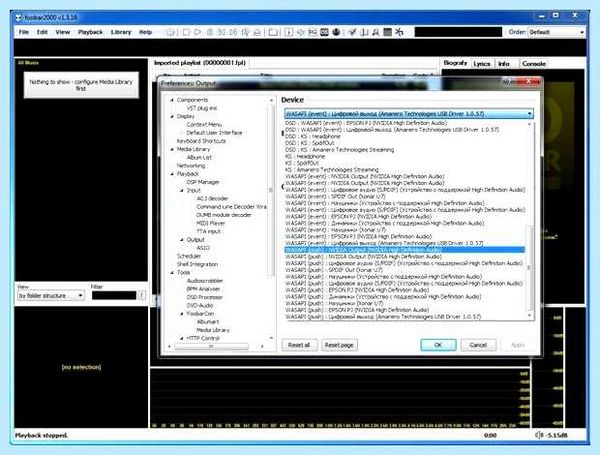Select DSD : KS : Headphone device
The height and width of the screenshot is (455, 600).
[x=313, y=136]
